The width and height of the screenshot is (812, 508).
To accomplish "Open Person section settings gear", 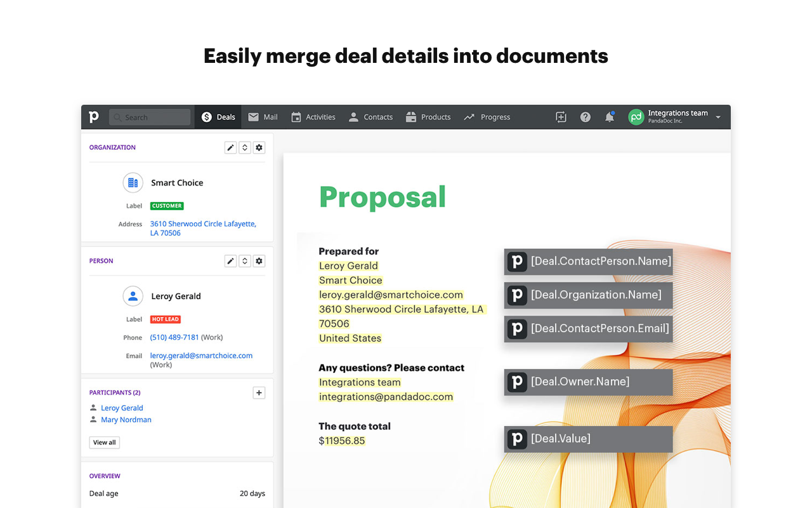I will [x=259, y=261].
